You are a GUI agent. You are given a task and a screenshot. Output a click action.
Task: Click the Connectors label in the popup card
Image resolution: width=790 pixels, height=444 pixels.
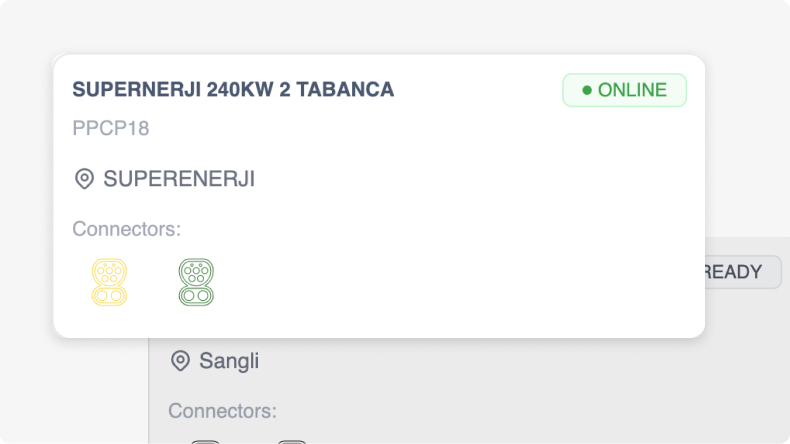[x=126, y=229]
